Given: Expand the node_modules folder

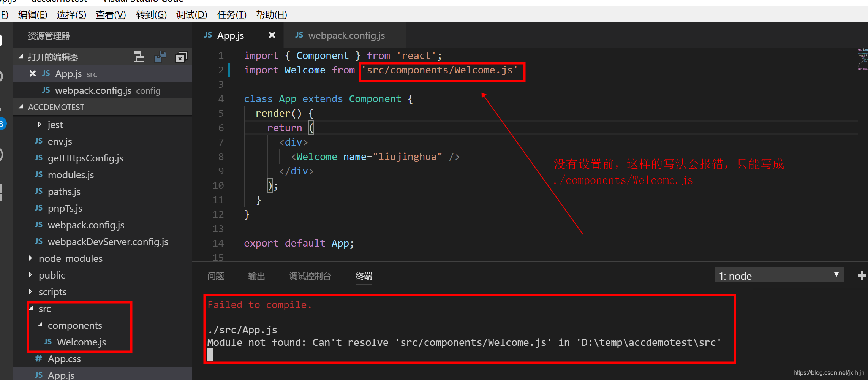Looking at the screenshot, I should pyautogui.click(x=30, y=258).
